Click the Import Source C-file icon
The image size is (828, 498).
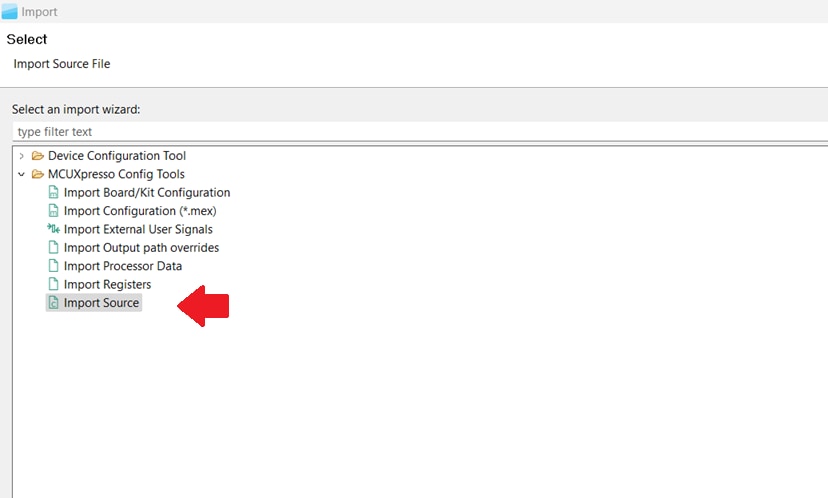pyautogui.click(x=53, y=303)
